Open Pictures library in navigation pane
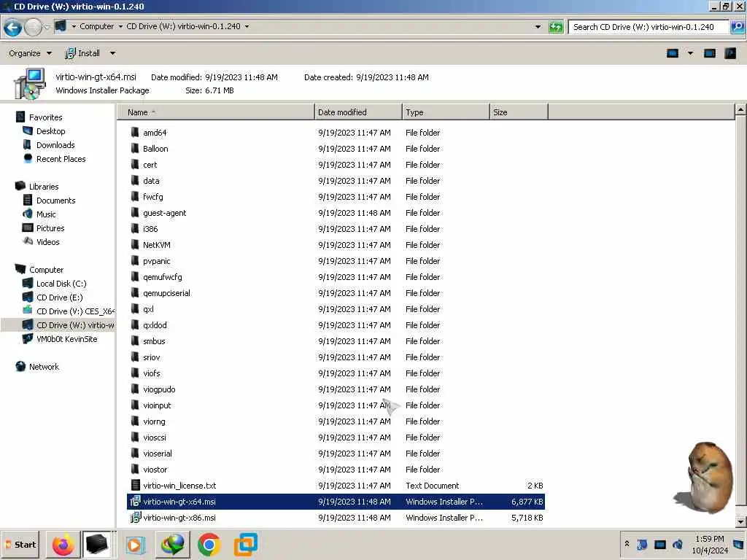 coord(50,228)
